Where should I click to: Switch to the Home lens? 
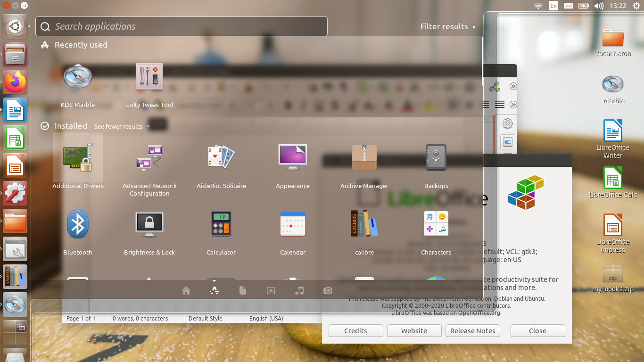[x=186, y=290]
